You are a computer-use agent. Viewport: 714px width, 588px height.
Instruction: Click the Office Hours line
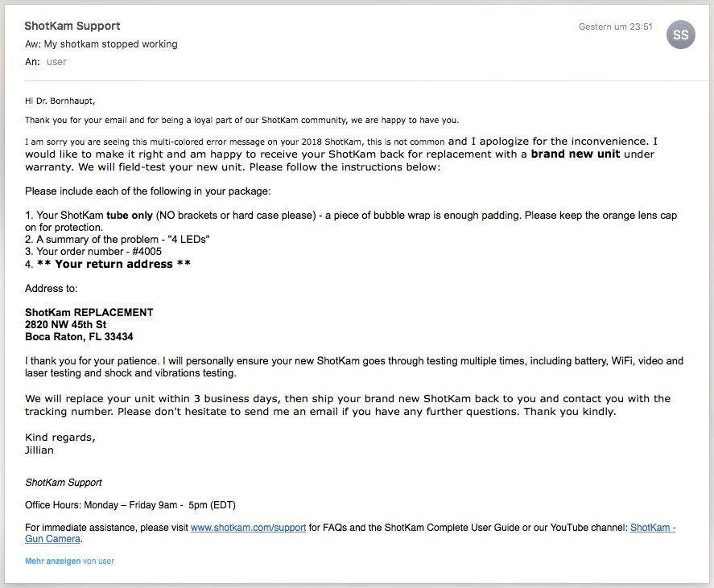130,504
